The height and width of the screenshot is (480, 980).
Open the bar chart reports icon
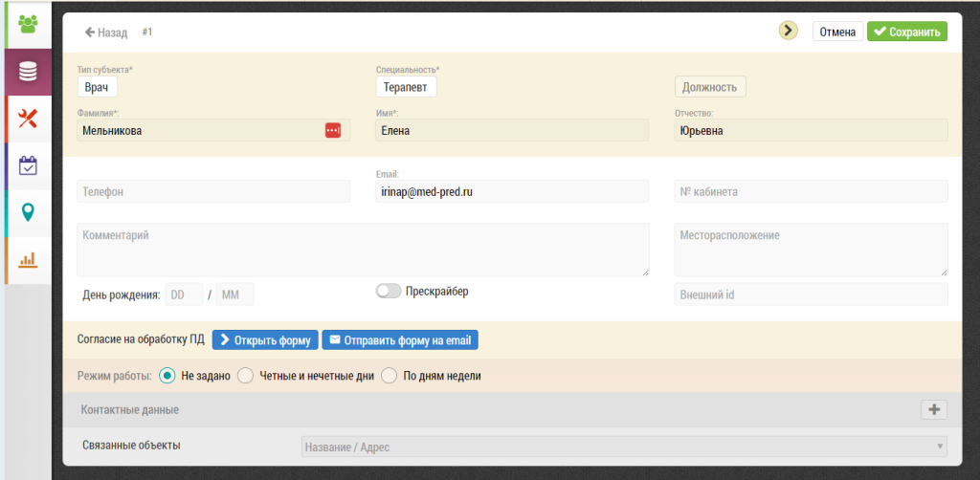tap(28, 259)
